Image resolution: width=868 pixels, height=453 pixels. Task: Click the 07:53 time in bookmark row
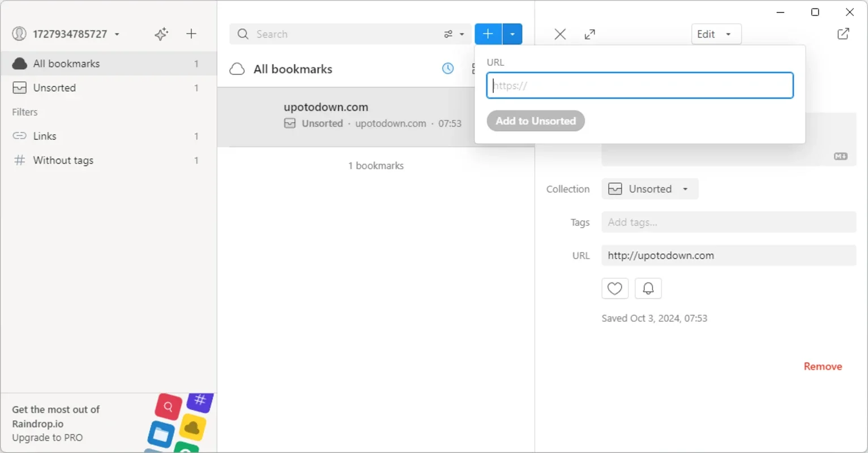(450, 123)
